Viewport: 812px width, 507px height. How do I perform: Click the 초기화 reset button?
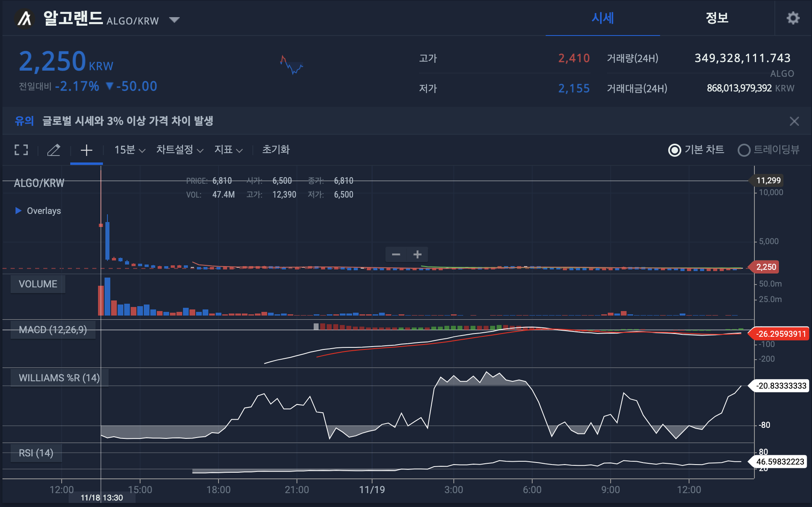click(x=276, y=150)
